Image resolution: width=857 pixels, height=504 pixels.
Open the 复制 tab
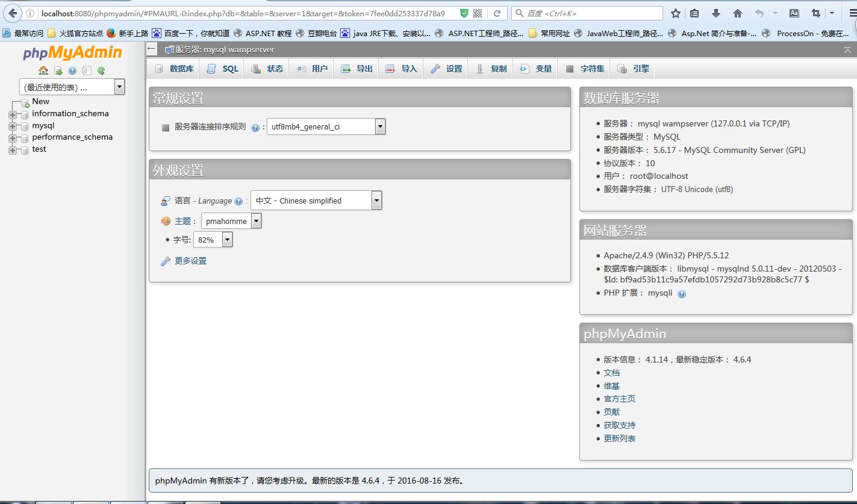click(x=491, y=69)
